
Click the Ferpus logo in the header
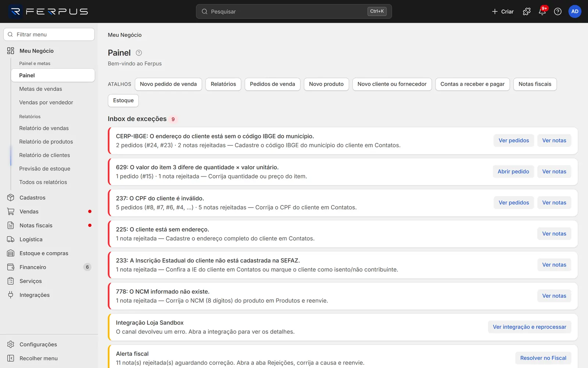point(49,11)
